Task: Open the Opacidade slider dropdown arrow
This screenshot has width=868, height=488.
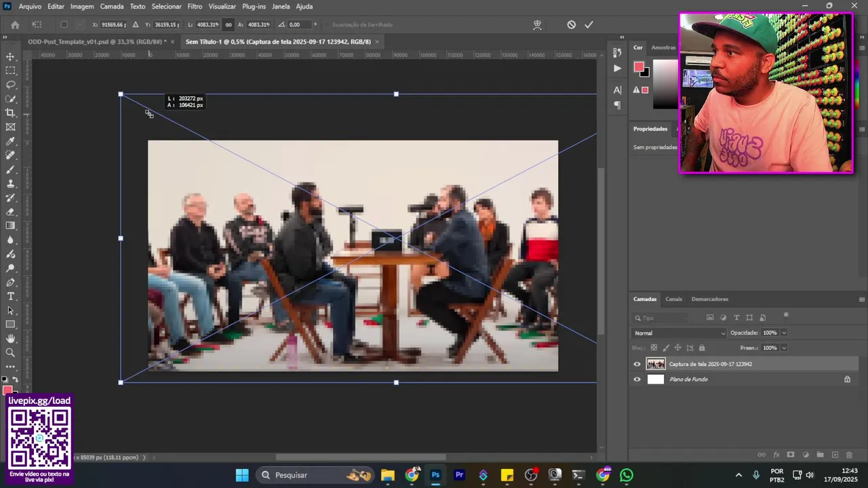Action: (x=784, y=333)
